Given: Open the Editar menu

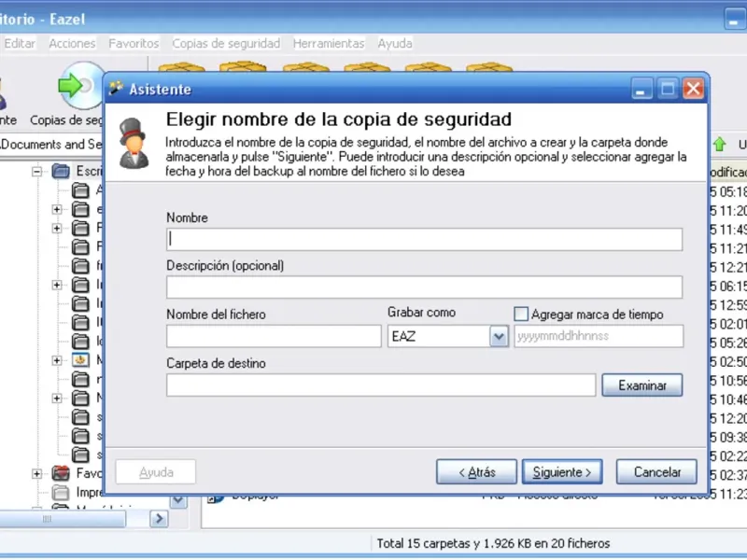Looking at the screenshot, I should 20,43.
